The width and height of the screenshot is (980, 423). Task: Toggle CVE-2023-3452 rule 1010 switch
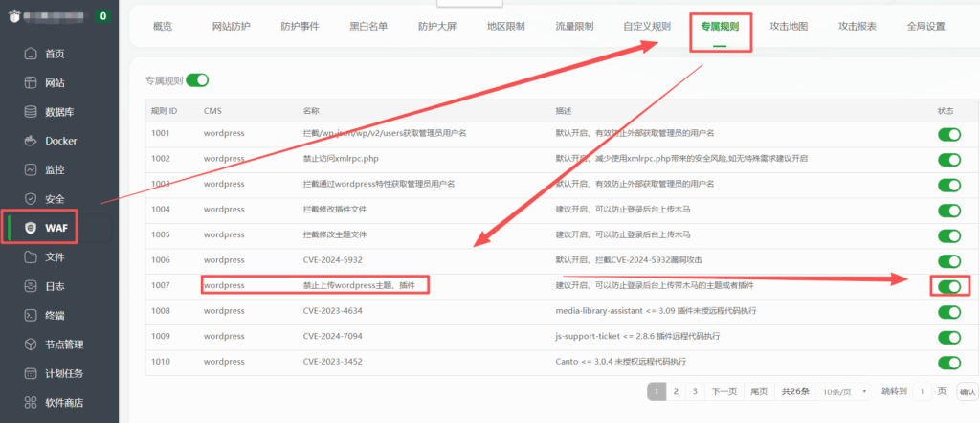coord(949,363)
